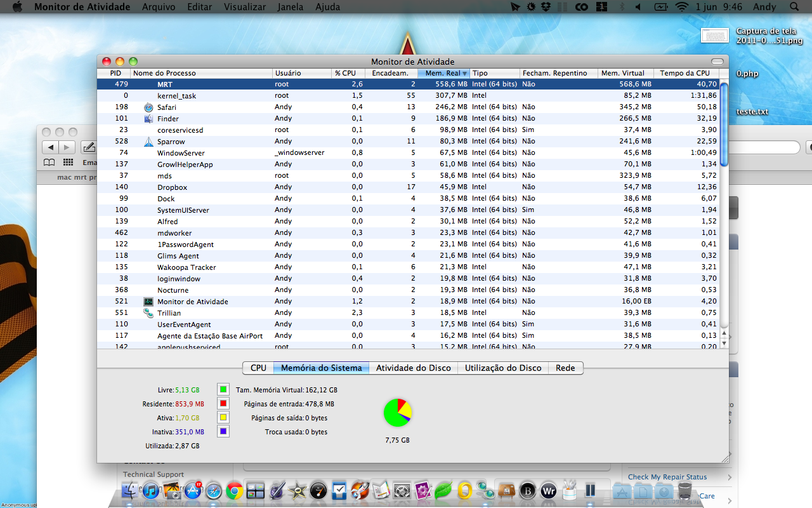Open the Editar menu
The width and height of the screenshot is (812, 508).
[200, 7]
